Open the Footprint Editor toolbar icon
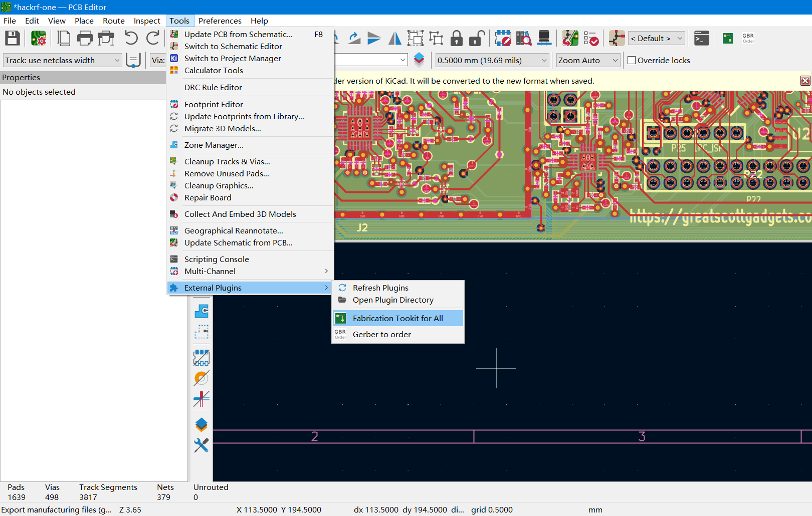 [503, 39]
